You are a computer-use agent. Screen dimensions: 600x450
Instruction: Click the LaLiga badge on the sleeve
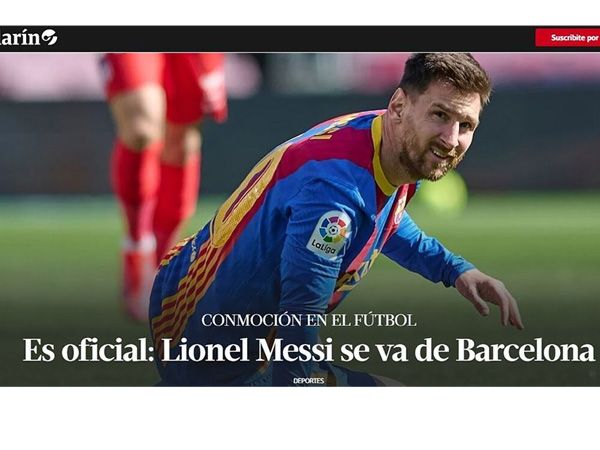pyautogui.click(x=330, y=234)
